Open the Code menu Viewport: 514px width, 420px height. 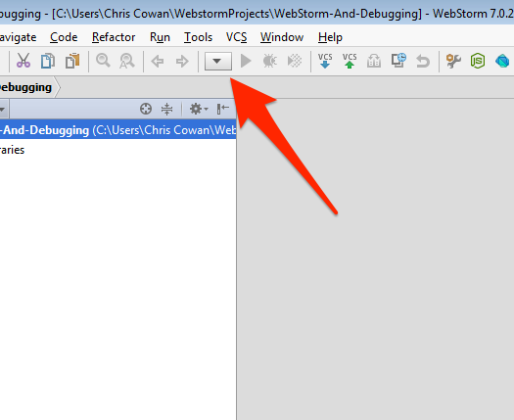point(64,37)
